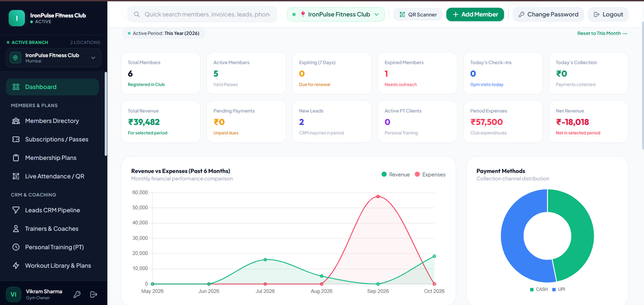Expand the sidebar active branch dropdown
Viewport: 644px width, 305px height.
[54, 58]
